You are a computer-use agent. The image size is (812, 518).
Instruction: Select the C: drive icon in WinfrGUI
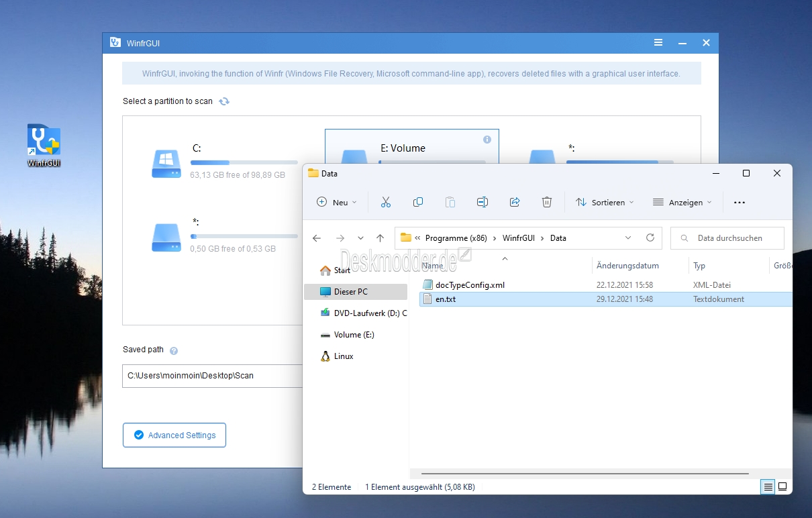pyautogui.click(x=166, y=163)
